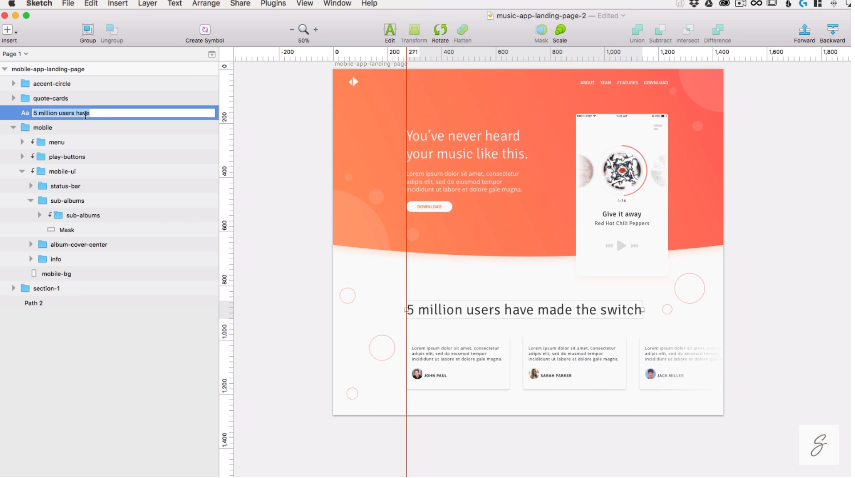Screen dimensions: 855x478
Task: Select the mobile-bg layer
Action: [x=109, y=274]
